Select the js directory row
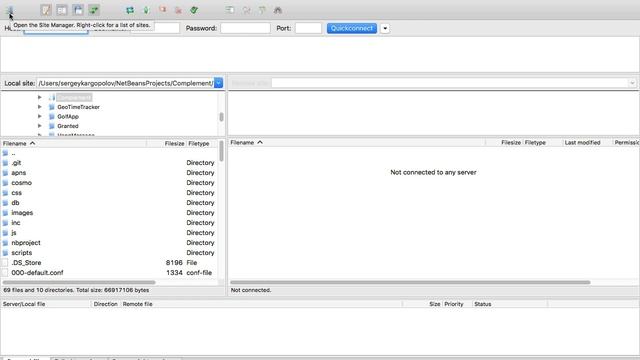 (x=109, y=233)
